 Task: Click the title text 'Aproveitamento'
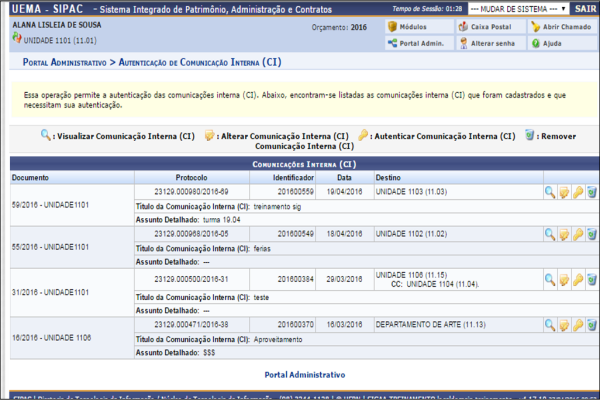pos(278,340)
